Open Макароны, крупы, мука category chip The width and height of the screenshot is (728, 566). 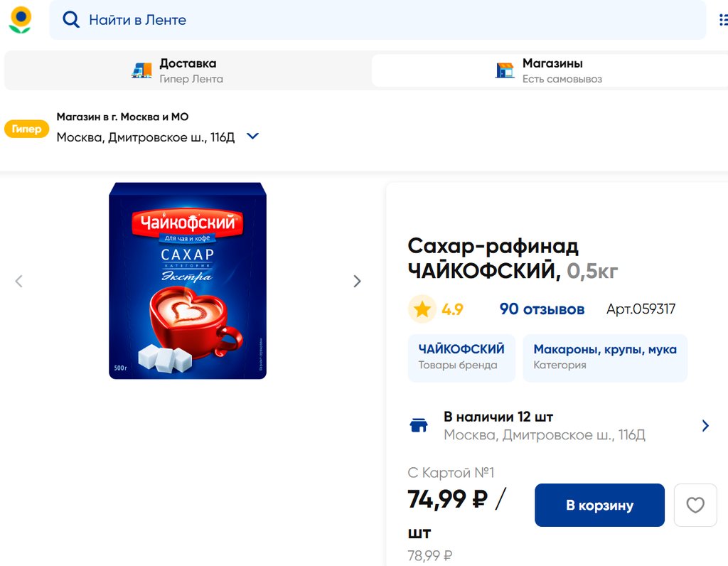coord(605,358)
